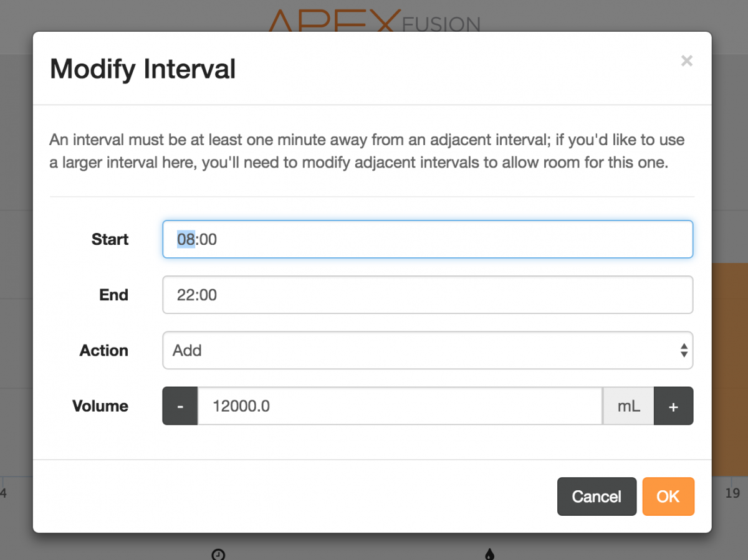Open the Action dropdown showing Add
Image resolution: width=748 pixels, height=560 pixels.
point(428,350)
